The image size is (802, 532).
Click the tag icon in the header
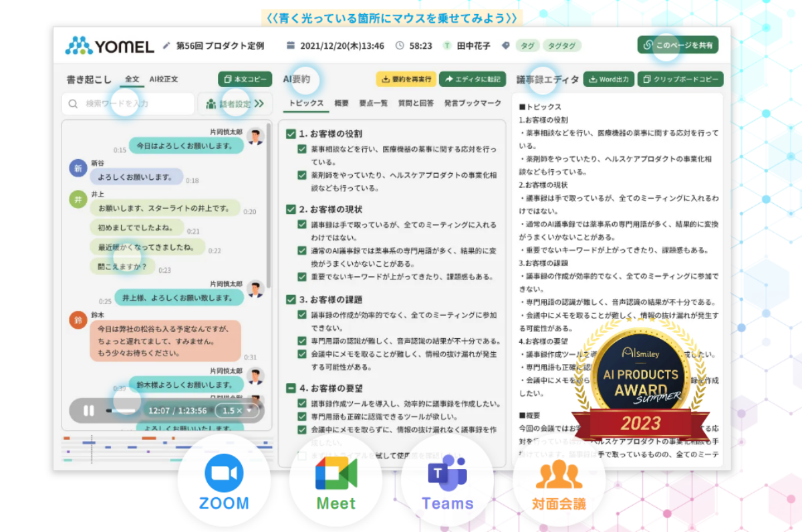pyautogui.click(x=505, y=46)
